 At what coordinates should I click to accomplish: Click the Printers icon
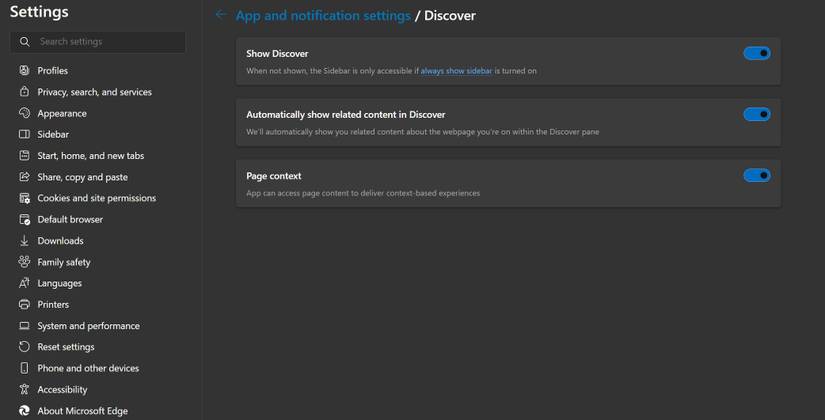(24, 304)
